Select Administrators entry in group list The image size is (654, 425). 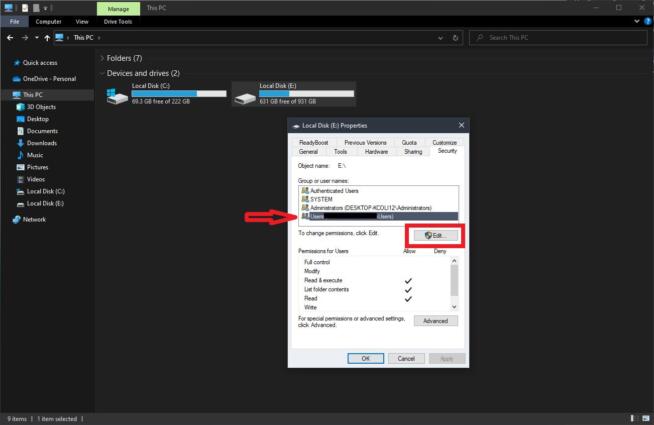379,208
